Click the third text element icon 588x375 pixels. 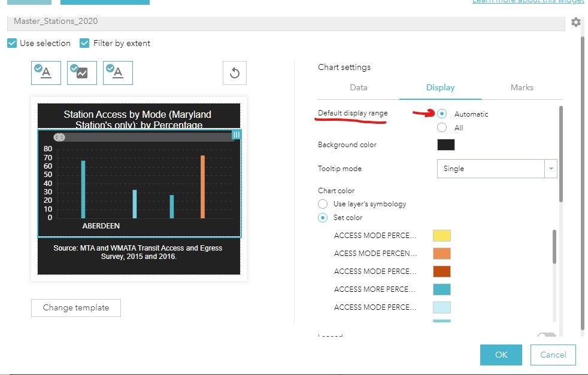(x=118, y=73)
